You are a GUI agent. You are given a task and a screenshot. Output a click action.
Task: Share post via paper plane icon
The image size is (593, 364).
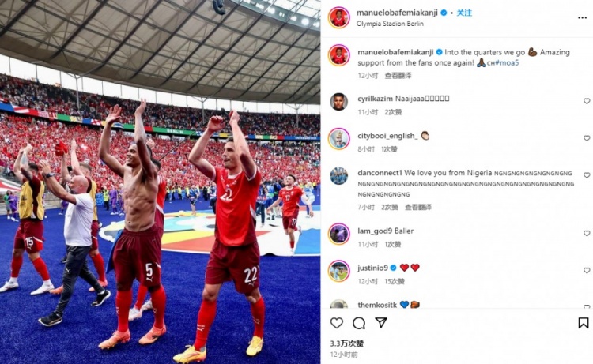381,322
